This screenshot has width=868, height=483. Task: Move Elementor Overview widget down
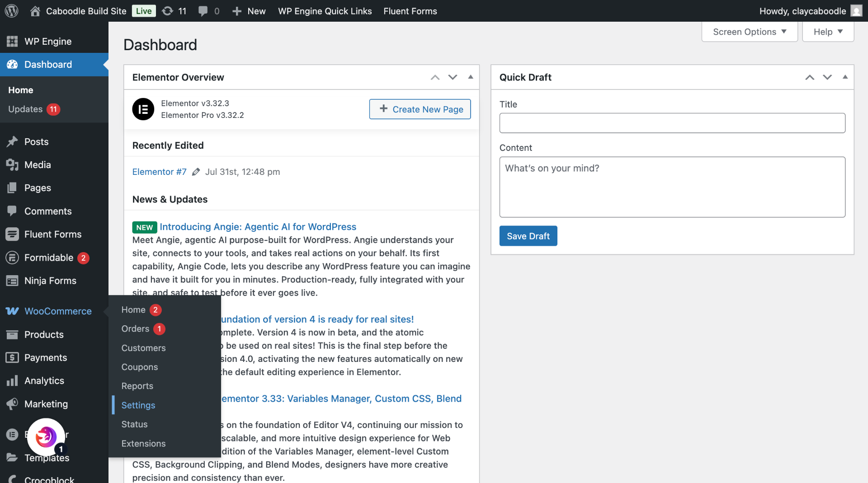pos(453,77)
